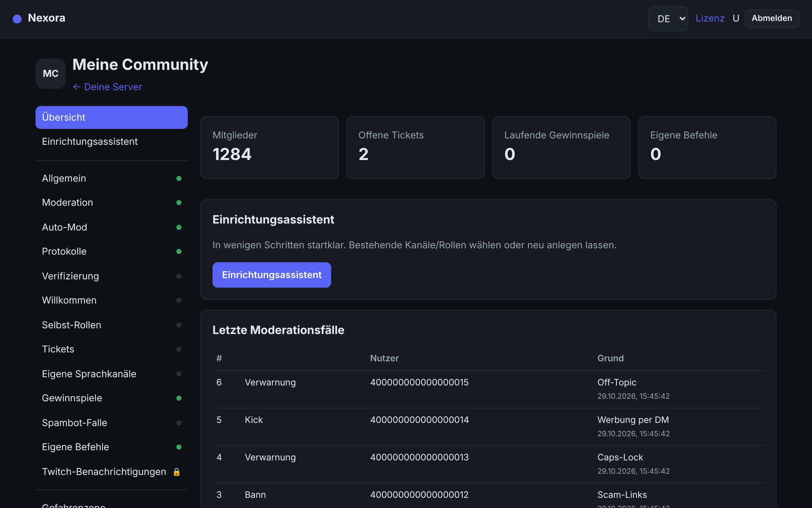Click user ID 400000000000000012
Screen dimensions: 812x508
click(x=419, y=495)
